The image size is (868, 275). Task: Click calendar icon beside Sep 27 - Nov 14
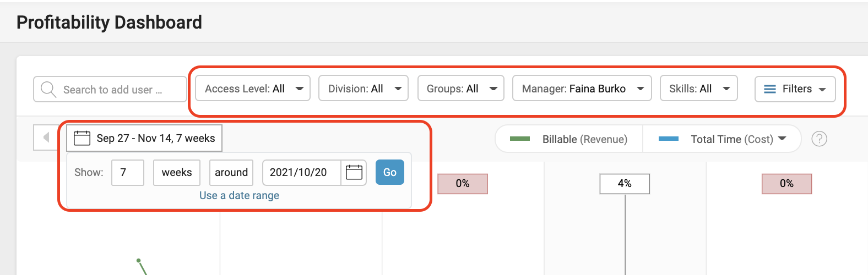(82, 138)
